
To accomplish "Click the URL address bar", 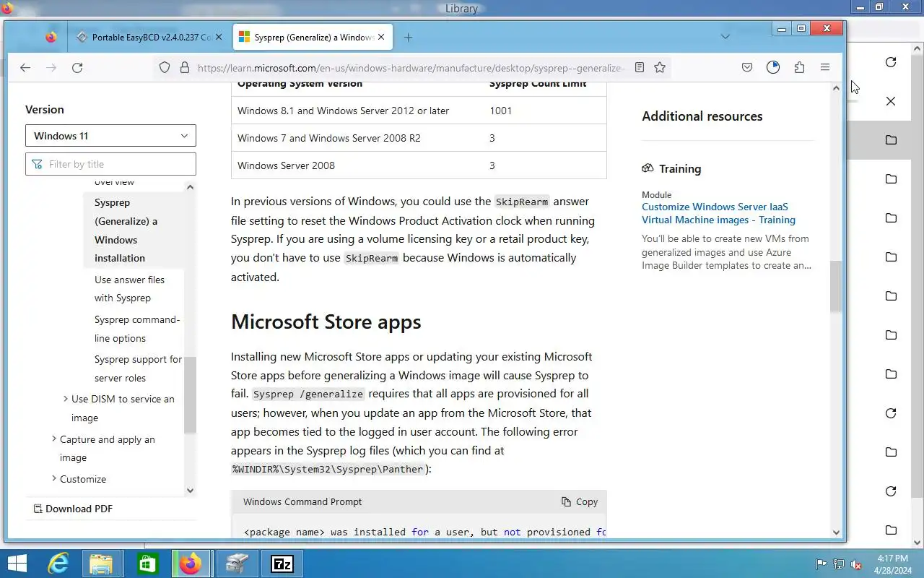I will [410, 68].
